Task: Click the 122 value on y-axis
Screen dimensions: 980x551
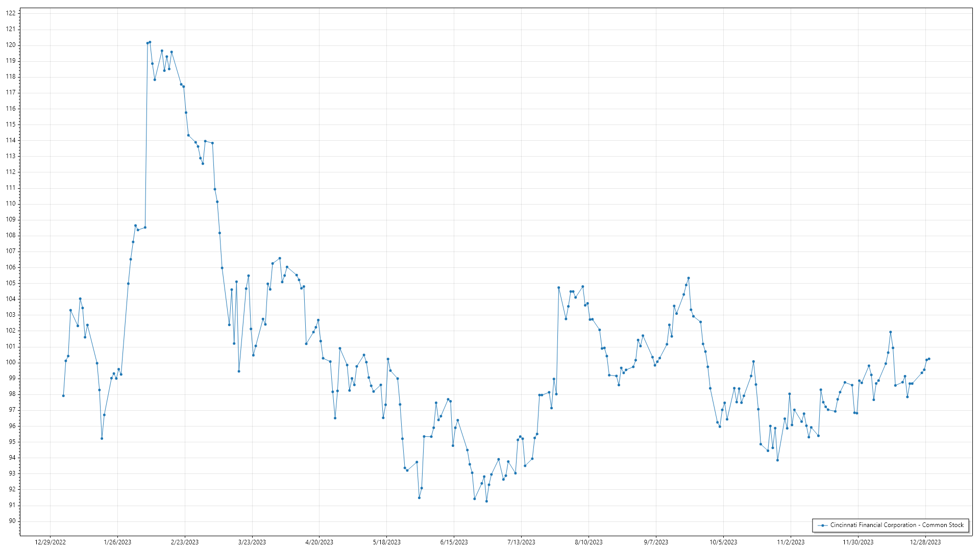Action: pyautogui.click(x=11, y=13)
